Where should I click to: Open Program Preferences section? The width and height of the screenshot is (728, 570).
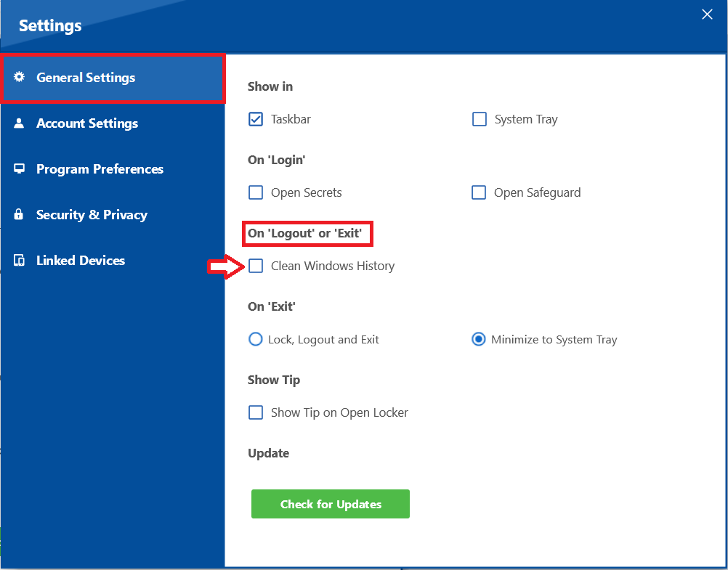pos(113,169)
